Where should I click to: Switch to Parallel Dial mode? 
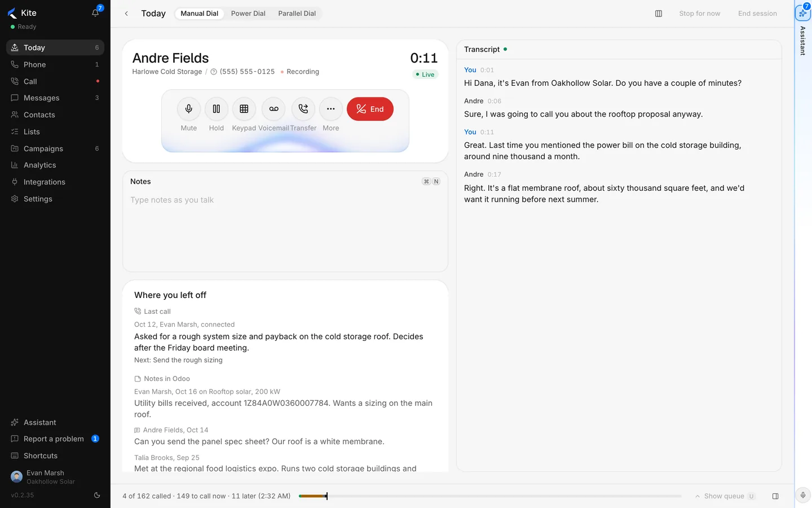[x=297, y=14]
